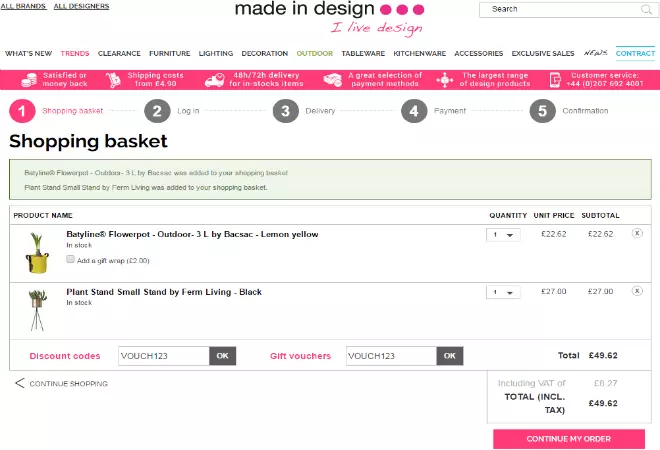Click the trolley icon beside Shipping costs

pyautogui.click(x=113, y=80)
